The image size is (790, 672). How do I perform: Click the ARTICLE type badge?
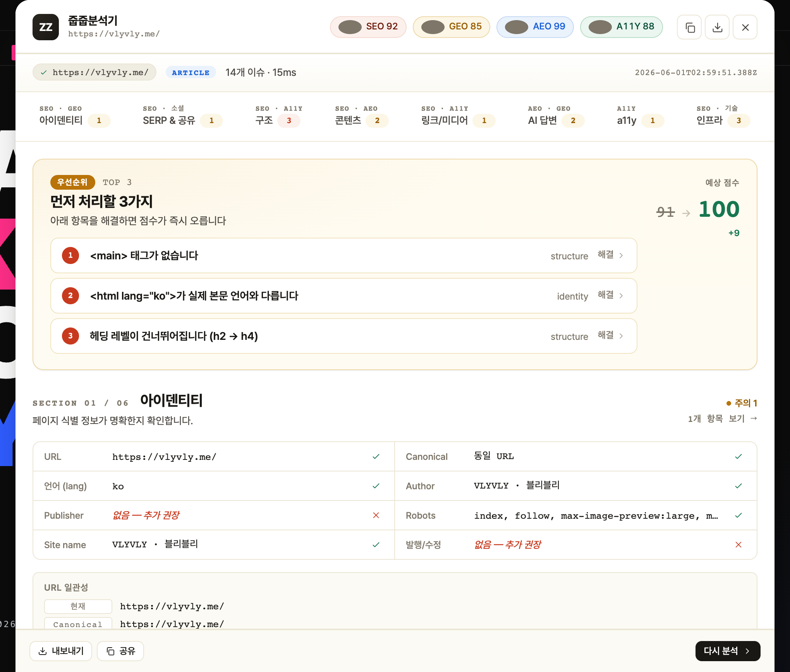click(191, 72)
